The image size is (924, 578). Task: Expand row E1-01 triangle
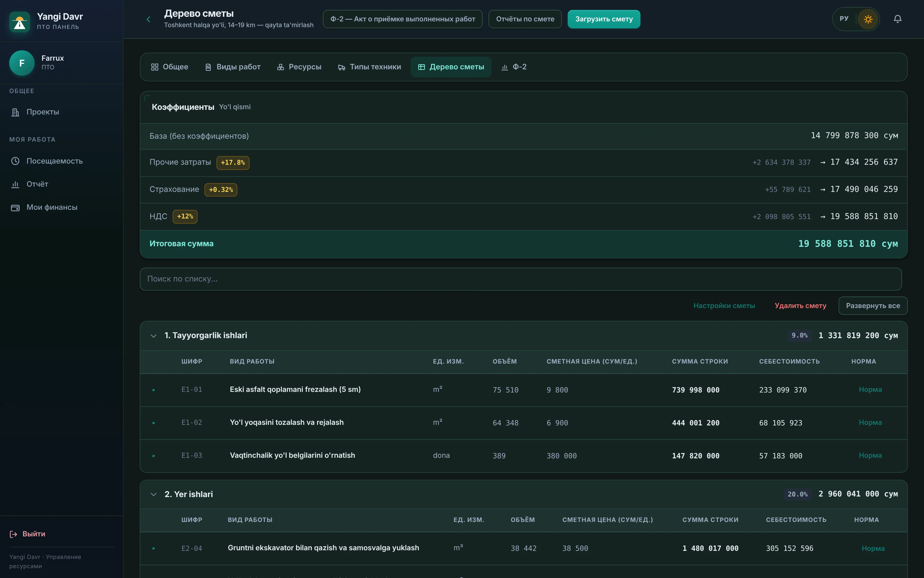point(154,390)
